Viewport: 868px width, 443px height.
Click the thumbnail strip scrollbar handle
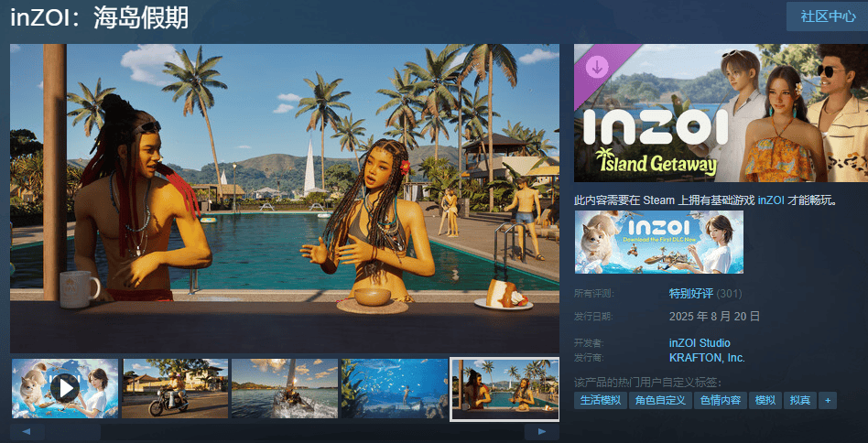tap(72, 432)
